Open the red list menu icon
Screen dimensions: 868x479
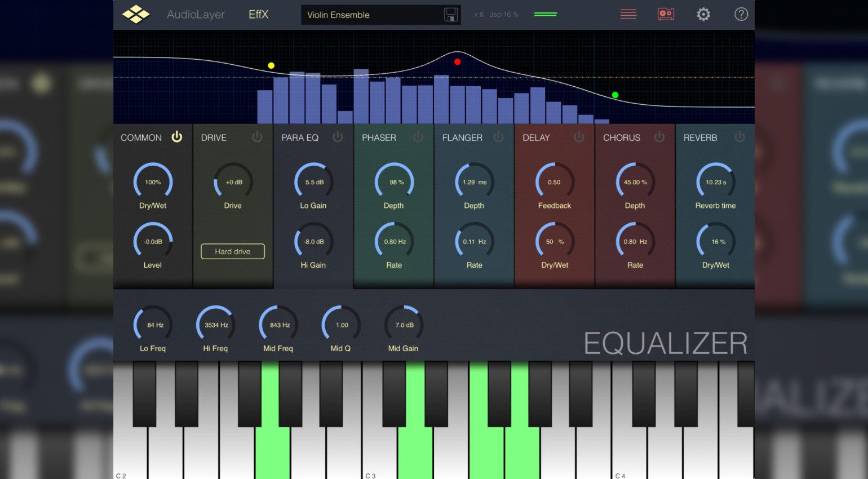(628, 14)
